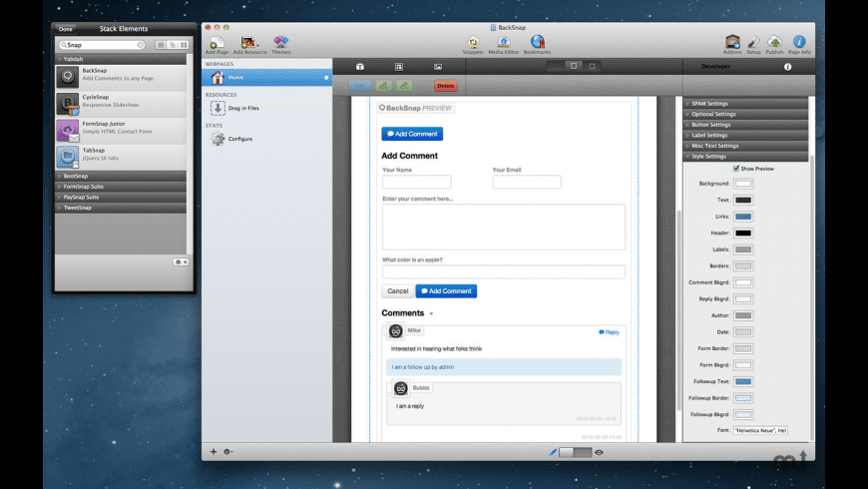Click the Drag in Files resource icon

point(217,108)
